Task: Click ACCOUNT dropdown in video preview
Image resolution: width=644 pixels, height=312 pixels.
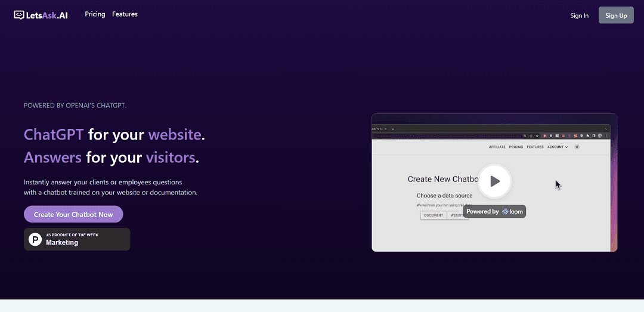Action: click(558, 147)
